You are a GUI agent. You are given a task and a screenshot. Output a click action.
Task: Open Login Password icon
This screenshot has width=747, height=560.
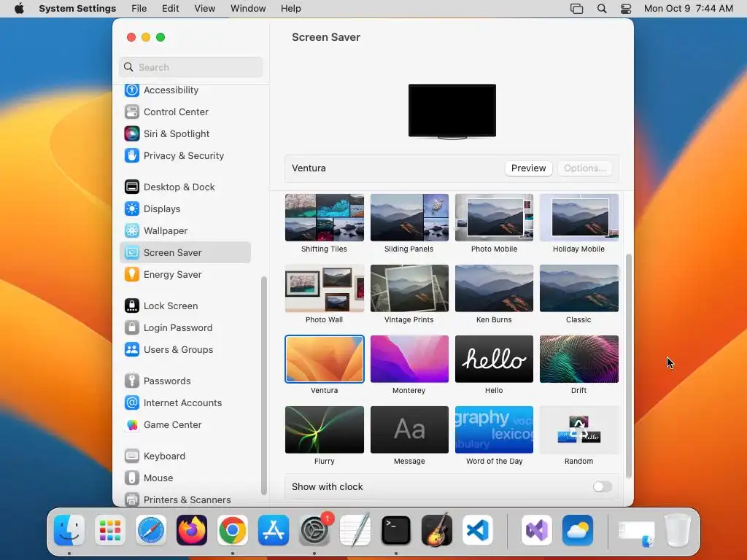coord(132,328)
